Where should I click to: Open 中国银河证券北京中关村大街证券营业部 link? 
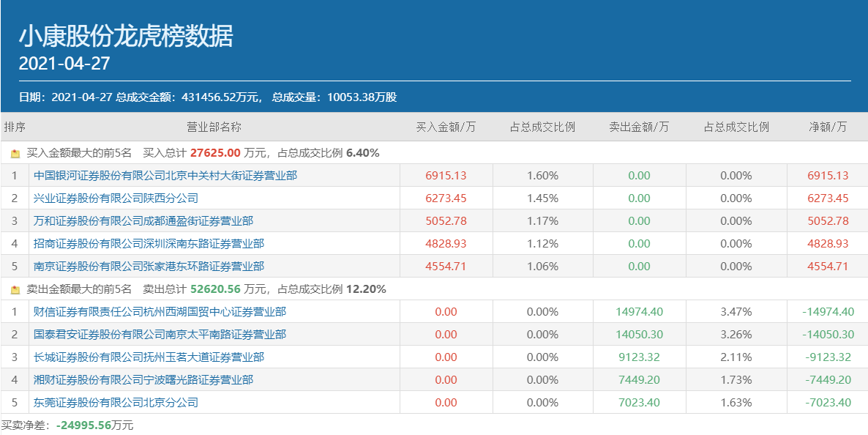[x=165, y=176]
